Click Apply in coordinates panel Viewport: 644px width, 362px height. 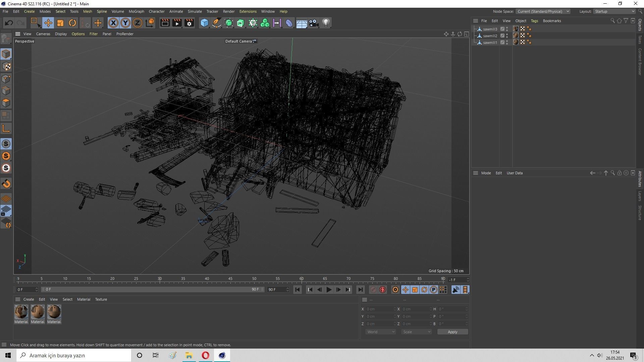452,332
